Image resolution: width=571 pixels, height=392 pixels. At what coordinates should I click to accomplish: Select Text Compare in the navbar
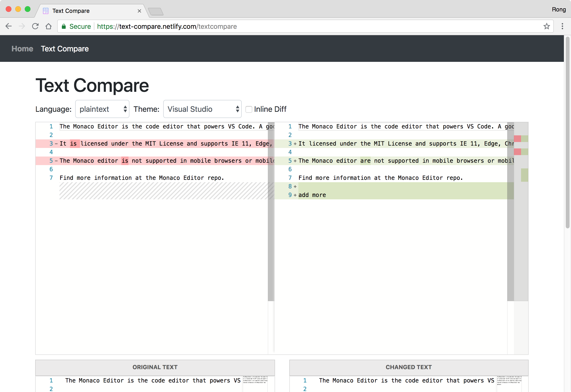point(65,49)
